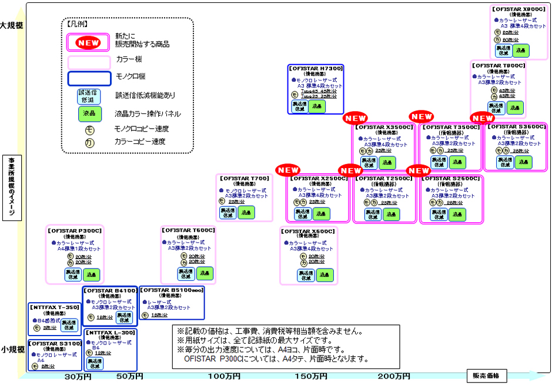Viewport: 552px width, 392px height.
Task: Select the OFISTAR T3500C product title
Action: [451, 127]
